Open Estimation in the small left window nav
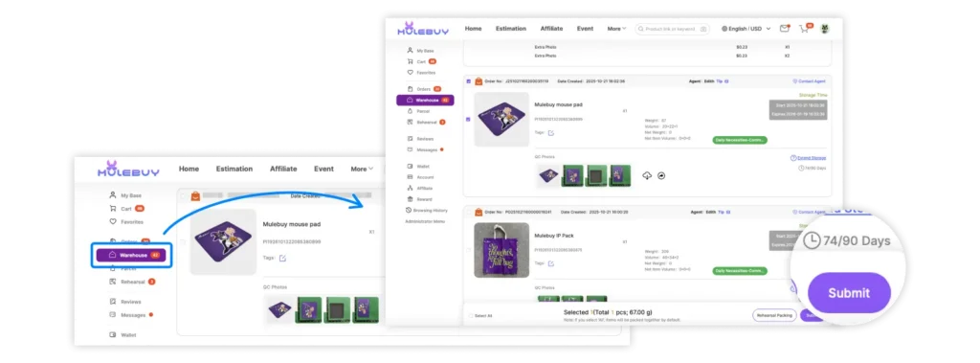The width and height of the screenshot is (980, 363). (234, 169)
